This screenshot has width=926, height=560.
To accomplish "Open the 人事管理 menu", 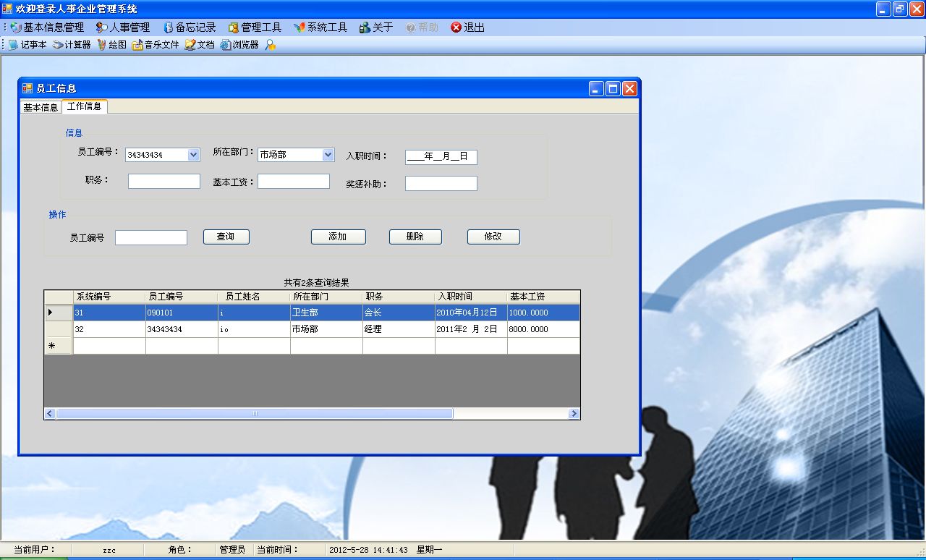I will click(x=123, y=27).
